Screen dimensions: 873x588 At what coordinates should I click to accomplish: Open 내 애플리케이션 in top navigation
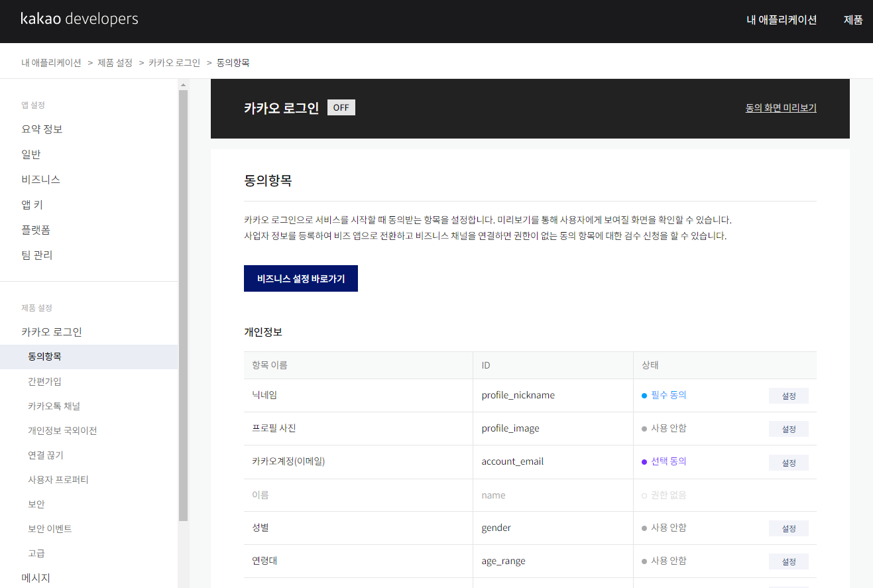(x=782, y=20)
